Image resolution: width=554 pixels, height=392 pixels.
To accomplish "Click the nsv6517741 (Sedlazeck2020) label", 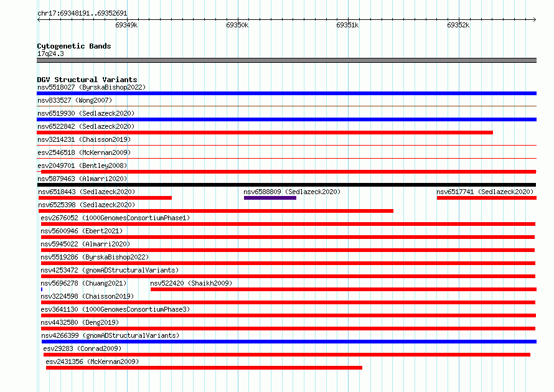I will point(485,192).
